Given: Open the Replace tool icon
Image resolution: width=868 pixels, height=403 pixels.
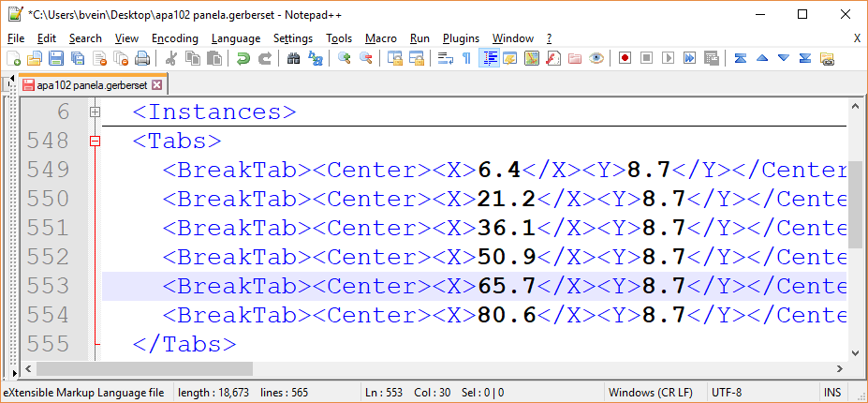Looking at the screenshot, I should tap(315, 58).
